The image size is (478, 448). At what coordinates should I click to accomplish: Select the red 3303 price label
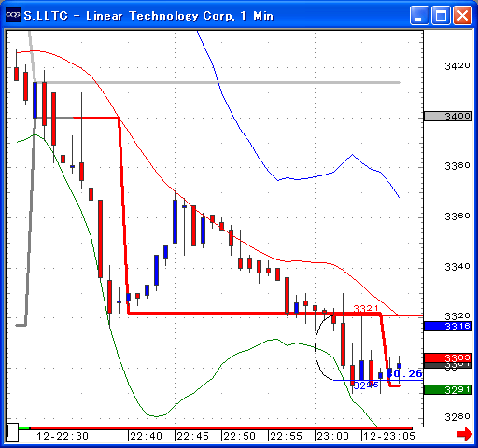pos(448,357)
